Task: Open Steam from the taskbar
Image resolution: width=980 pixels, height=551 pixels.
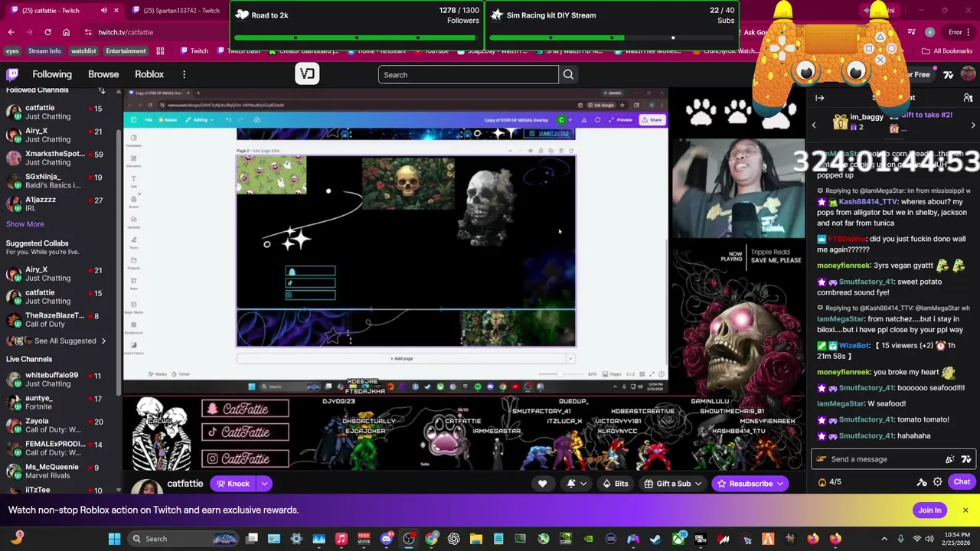Action: click(655, 539)
